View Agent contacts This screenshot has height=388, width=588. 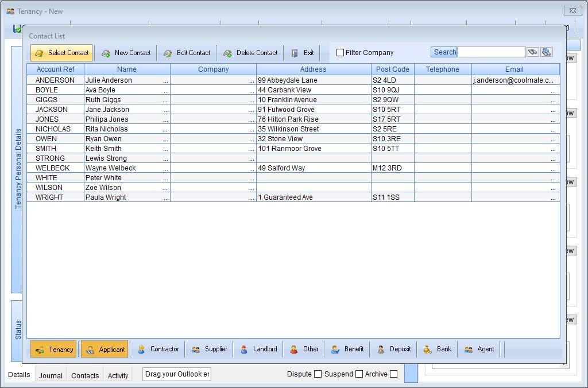[479, 349]
